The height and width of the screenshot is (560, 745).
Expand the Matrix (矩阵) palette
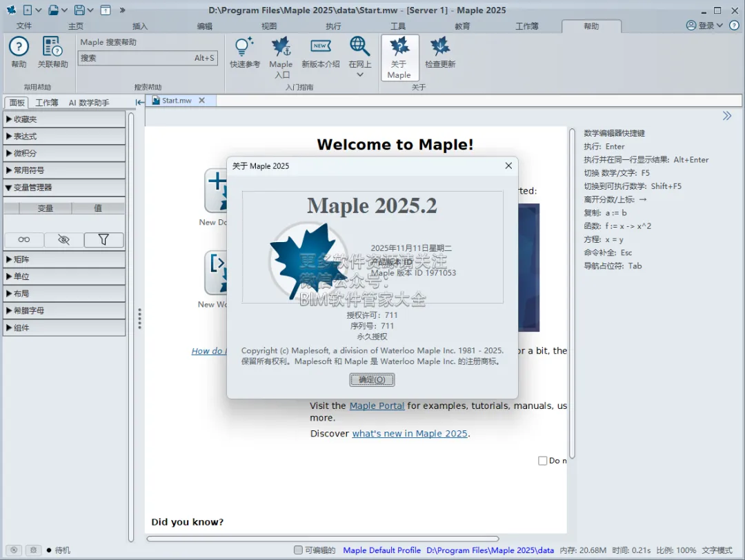pos(64,259)
